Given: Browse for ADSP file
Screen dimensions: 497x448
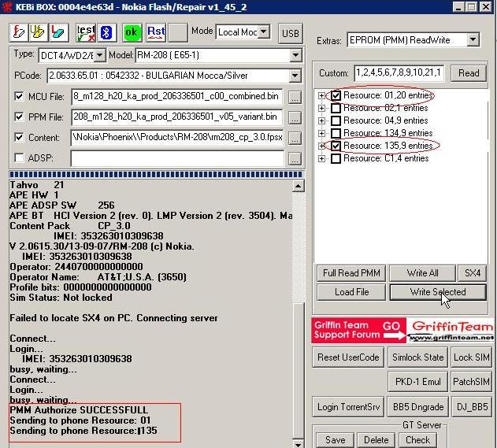Looking at the screenshot, I should pyautogui.click(x=295, y=158).
